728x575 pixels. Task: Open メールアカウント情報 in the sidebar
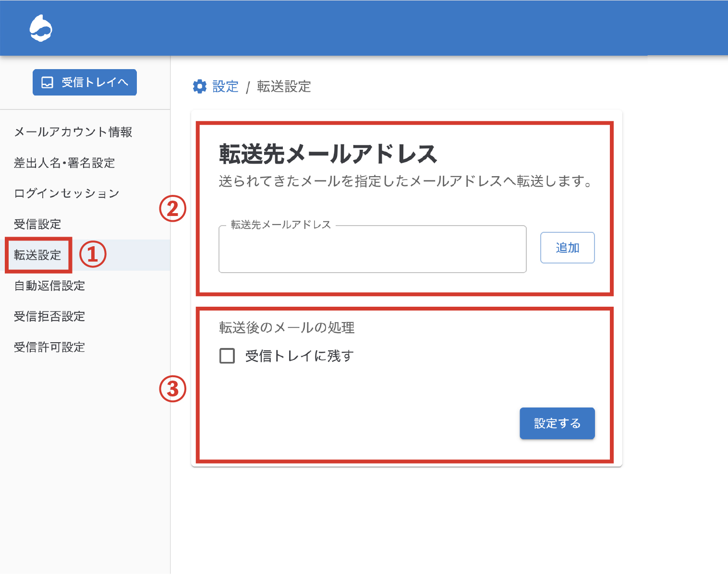(73, 132)
